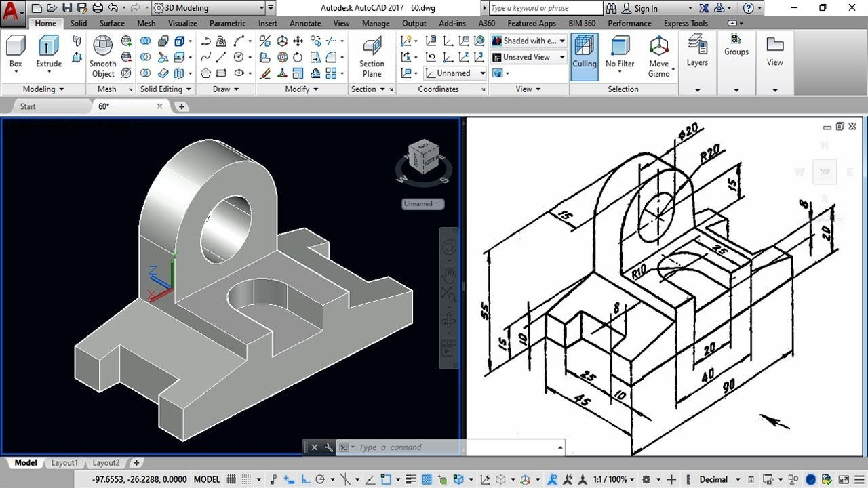Image resolution: width=868 pixels, height=488 pixels.
Task: Open the customization menu icon in status bar
Action: pos(858,479)
